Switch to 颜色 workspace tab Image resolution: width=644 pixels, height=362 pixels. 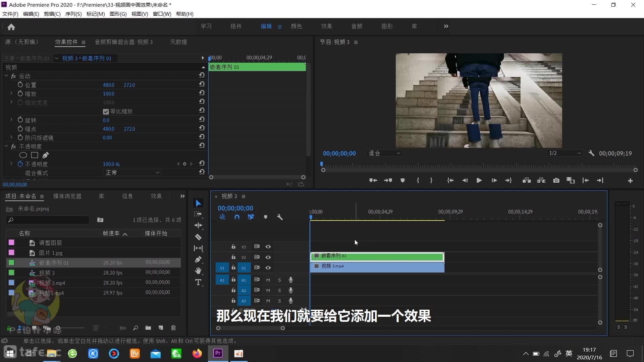pyautogui.click(x=296, y=26)
